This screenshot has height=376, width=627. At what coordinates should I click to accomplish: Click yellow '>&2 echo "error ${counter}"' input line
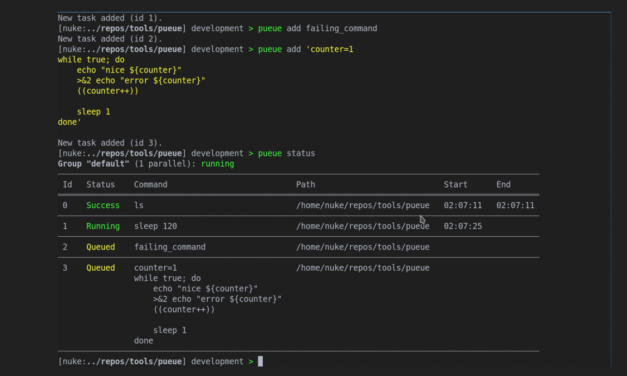[141, 80]
